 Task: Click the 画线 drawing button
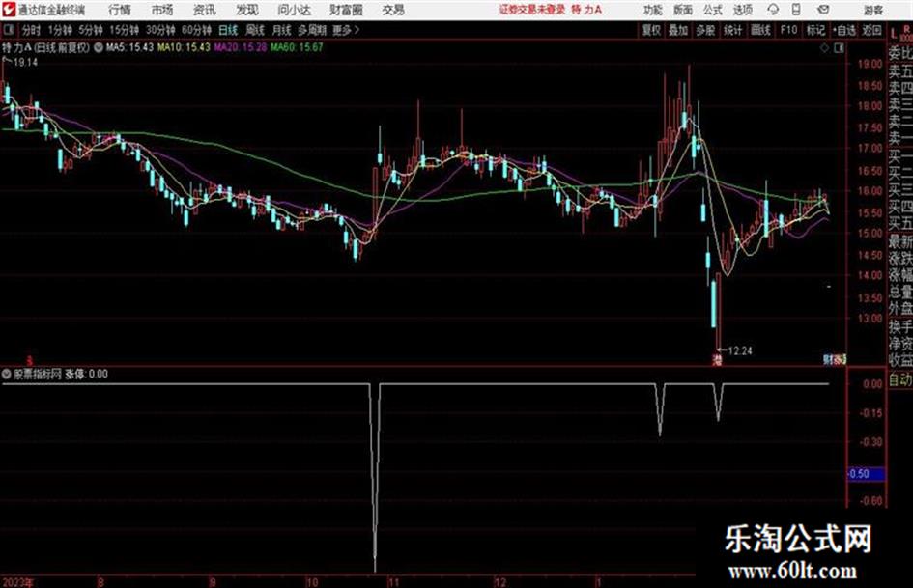point(760,30)
